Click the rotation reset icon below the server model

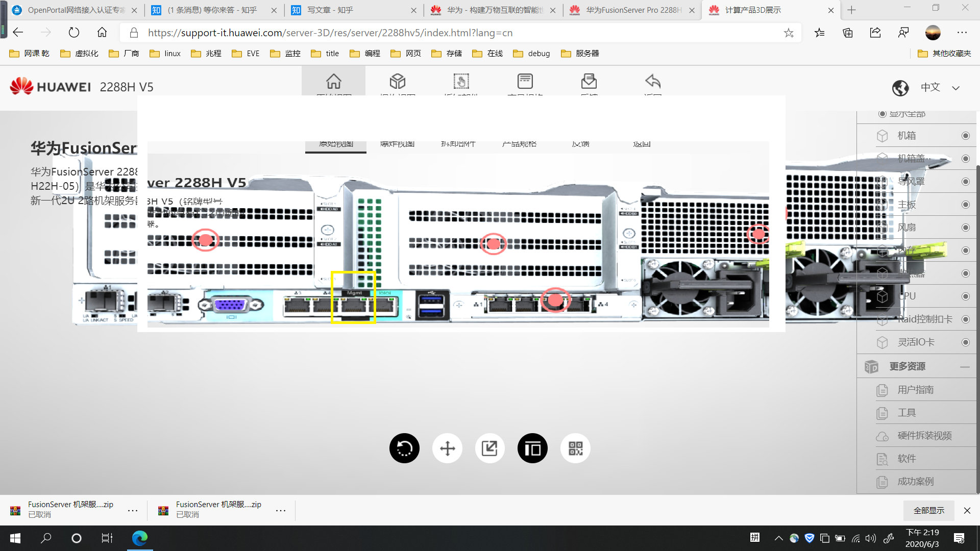(404, 448)
